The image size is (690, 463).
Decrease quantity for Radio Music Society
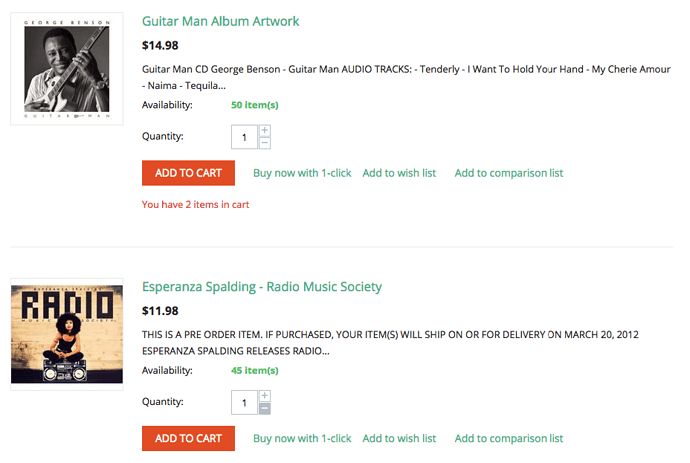click(x=264, y=409)
